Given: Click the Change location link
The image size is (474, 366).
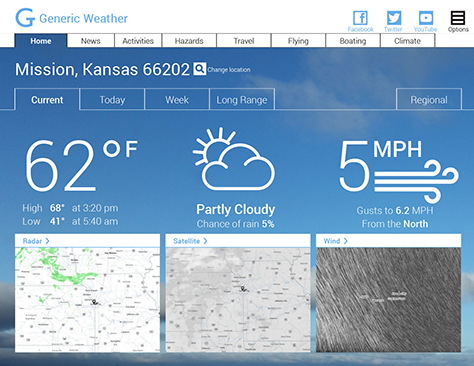Looking at the screenshot, I should [229, 70].
